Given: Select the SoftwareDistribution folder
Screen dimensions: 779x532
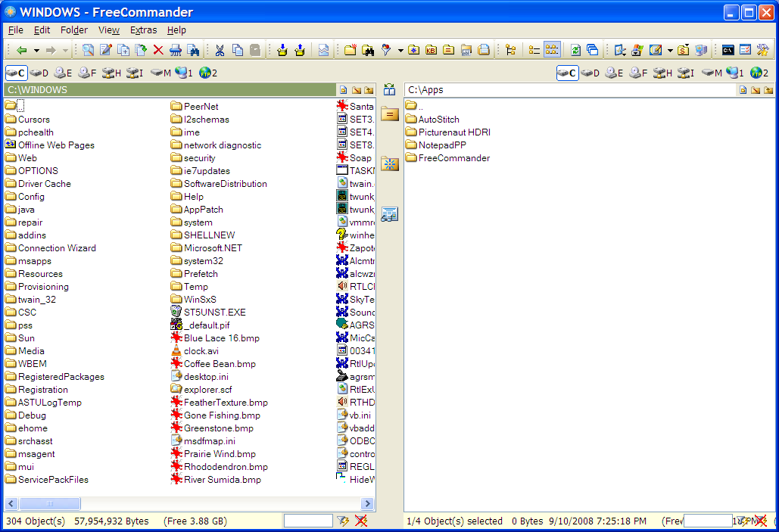Looking at the screenshot, I should (219, 184).
